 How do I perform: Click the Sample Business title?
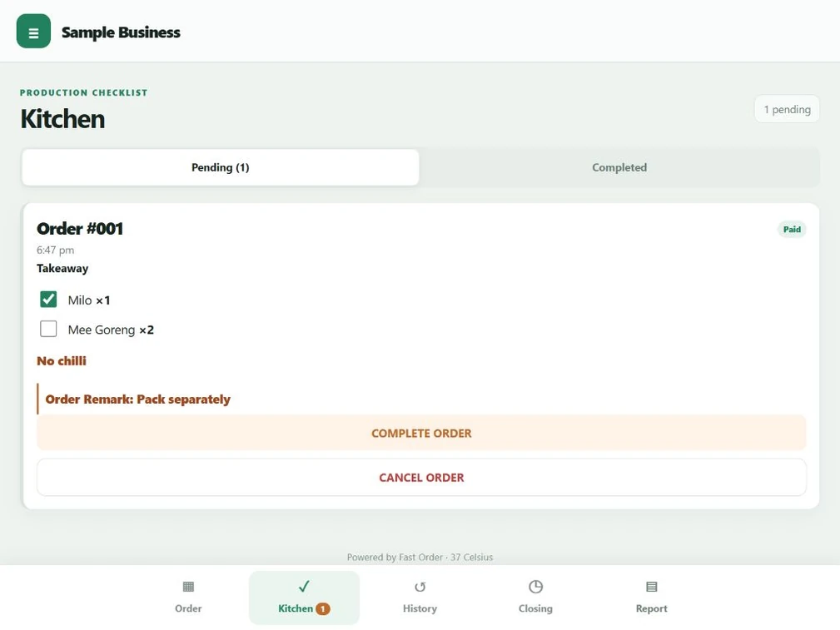[x=121, y=32]
